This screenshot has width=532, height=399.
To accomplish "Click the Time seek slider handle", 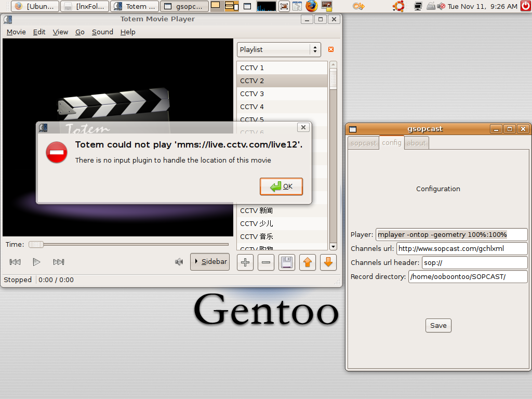I will pyautogui.click(x=36, y=244).
